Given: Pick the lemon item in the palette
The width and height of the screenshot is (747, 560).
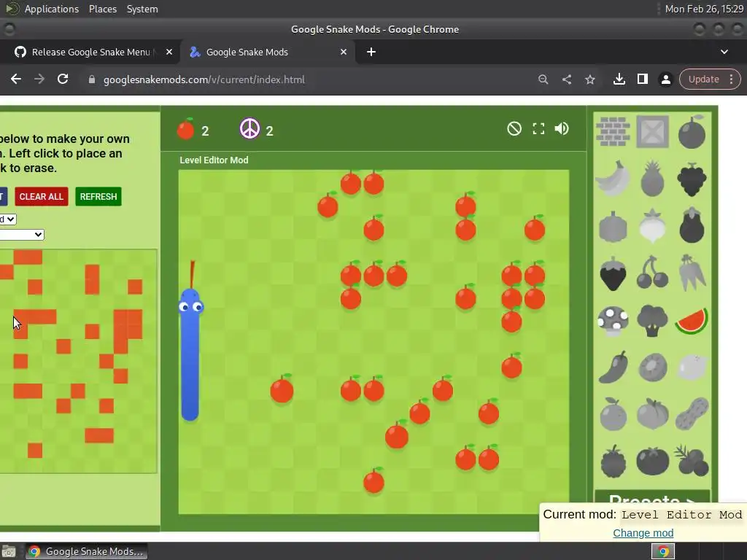Looking at the screenshot, I should (x=692, y=367).
